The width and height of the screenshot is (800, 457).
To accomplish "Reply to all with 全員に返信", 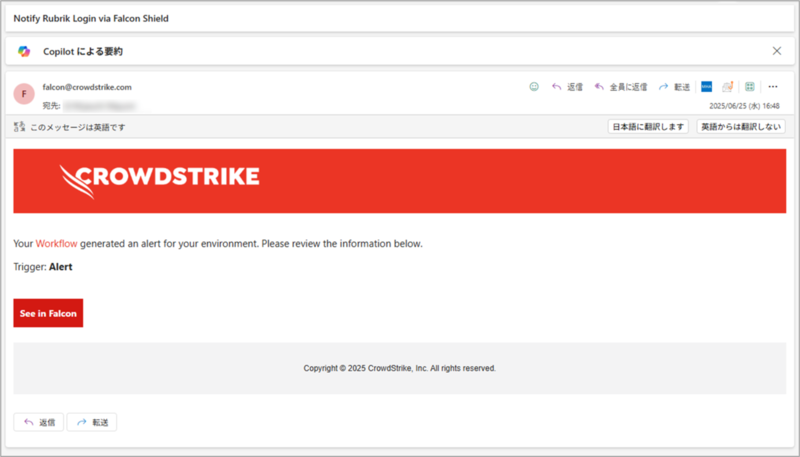I will pos(621,87).
